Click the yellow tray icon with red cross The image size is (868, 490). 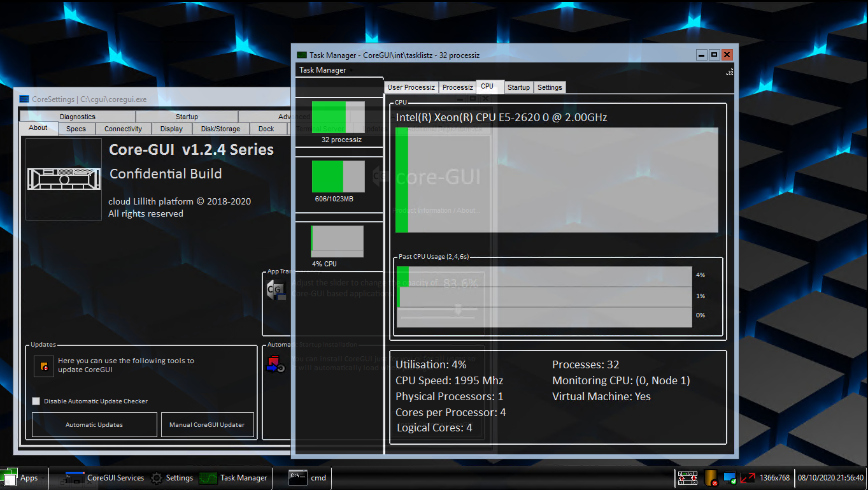711,478
